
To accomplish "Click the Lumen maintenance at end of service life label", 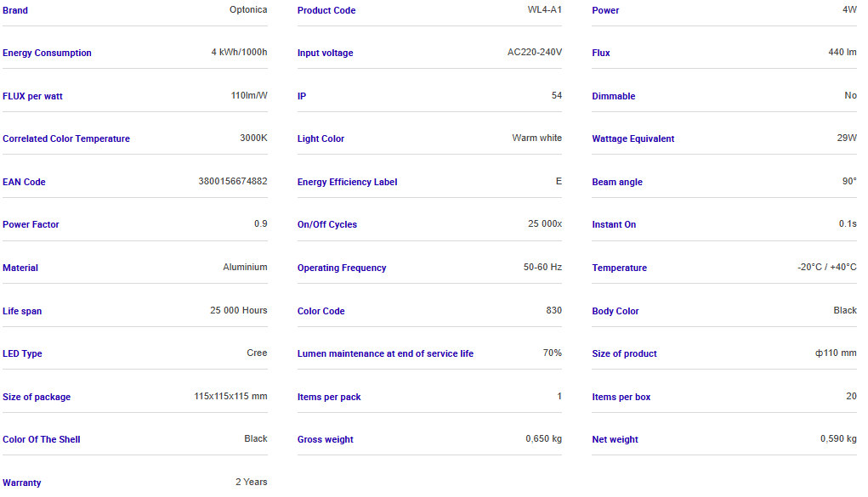I will tap(385, 353).
